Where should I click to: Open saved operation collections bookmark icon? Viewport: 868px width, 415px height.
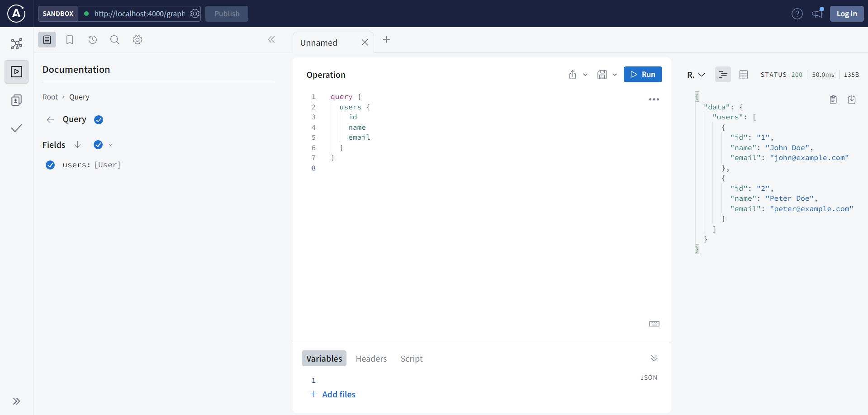(70, 40)
